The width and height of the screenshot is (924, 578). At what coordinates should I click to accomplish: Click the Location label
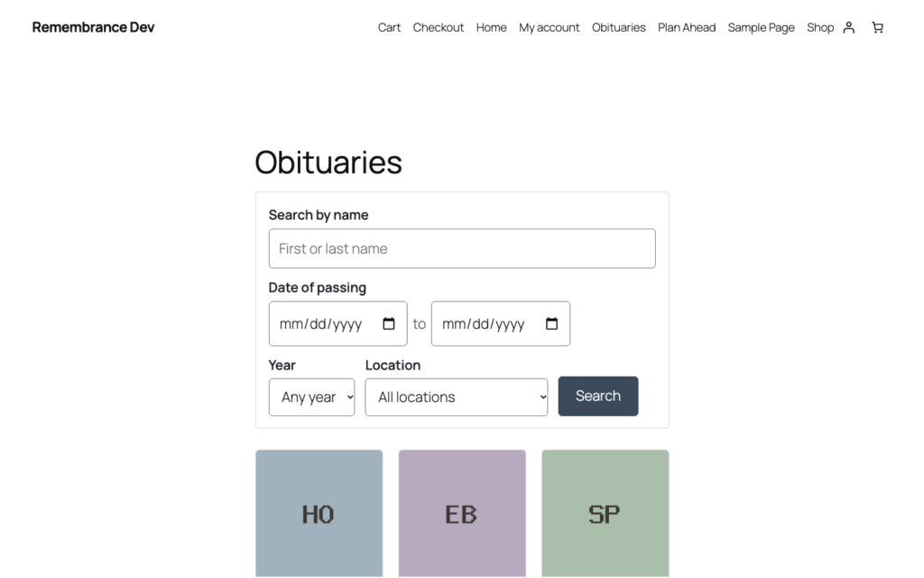point(393,365)
